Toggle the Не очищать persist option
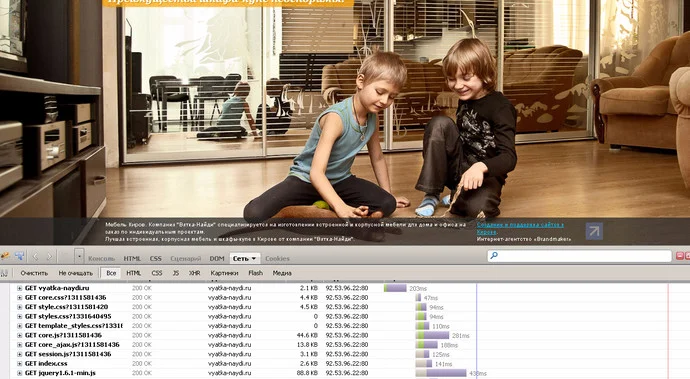 point(76,273)
